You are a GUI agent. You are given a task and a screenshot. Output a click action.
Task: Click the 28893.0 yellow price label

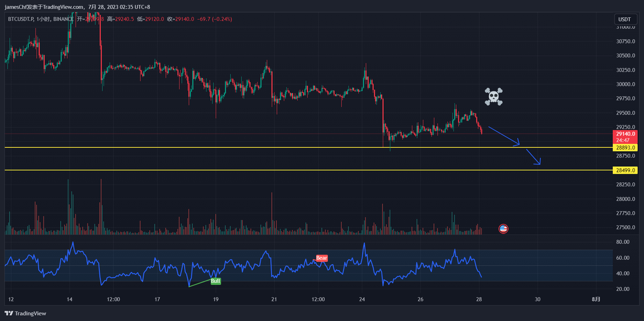click(626, 147)
